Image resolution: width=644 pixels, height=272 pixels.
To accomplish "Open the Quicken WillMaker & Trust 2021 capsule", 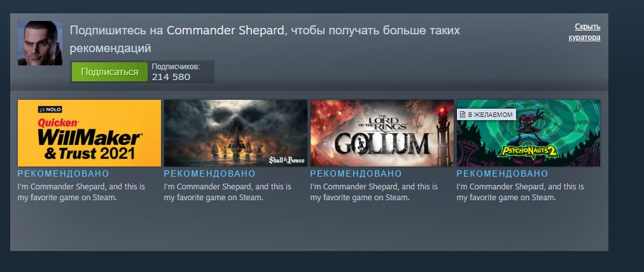I will [x=89, y=133].
